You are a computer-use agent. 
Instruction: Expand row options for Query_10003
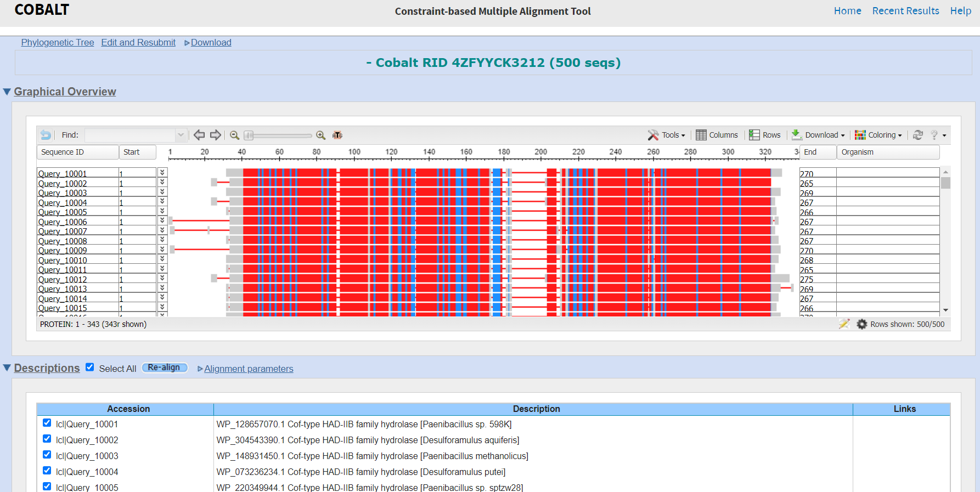pyautogui.click(x=162, y=191)
